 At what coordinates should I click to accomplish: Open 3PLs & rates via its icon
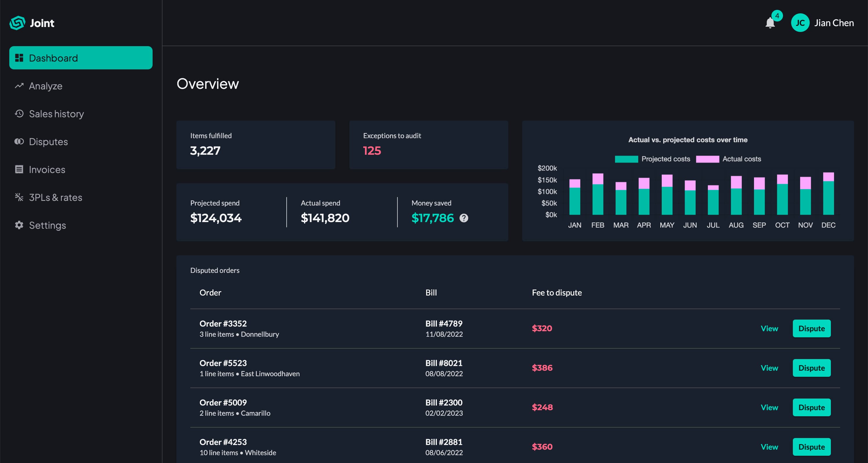tap(19, 197)
